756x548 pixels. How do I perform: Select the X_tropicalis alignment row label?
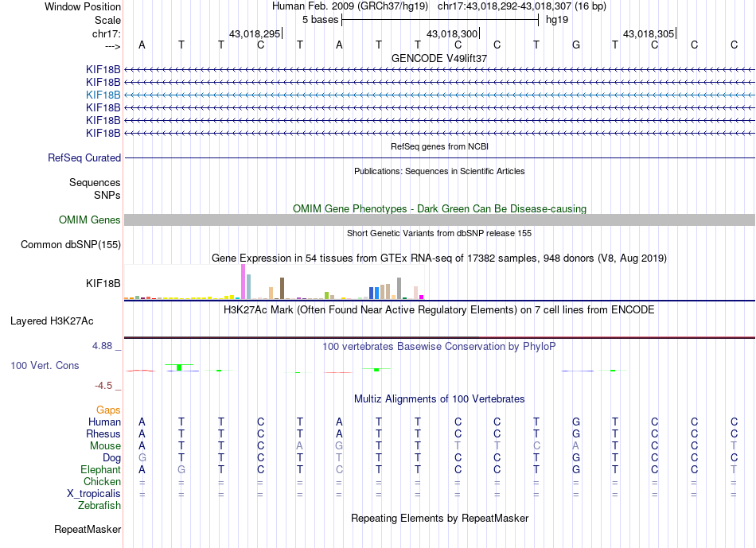[94, 494]
